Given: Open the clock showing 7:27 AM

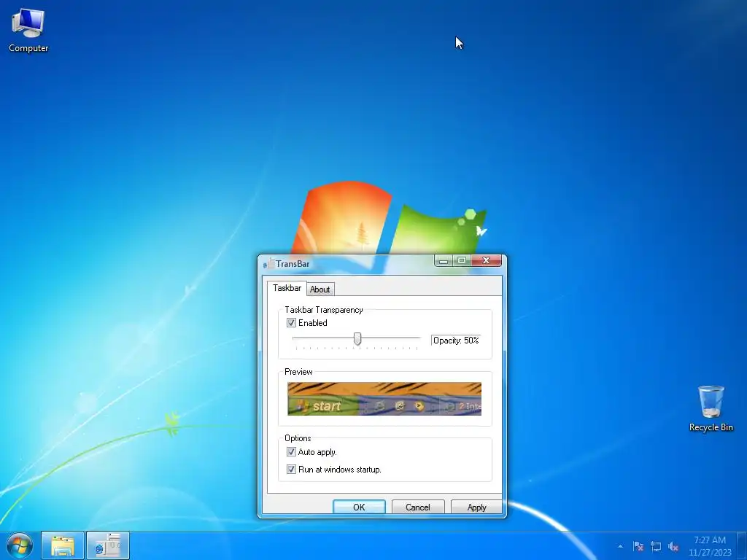Looking at the screenshot, I should pyautogui.click(x=710, y=545).
